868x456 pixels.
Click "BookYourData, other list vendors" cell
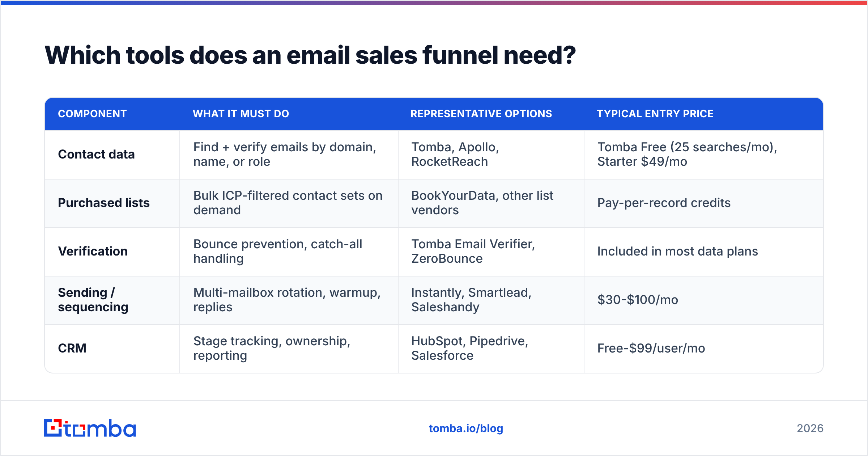[x=491, y=203]
